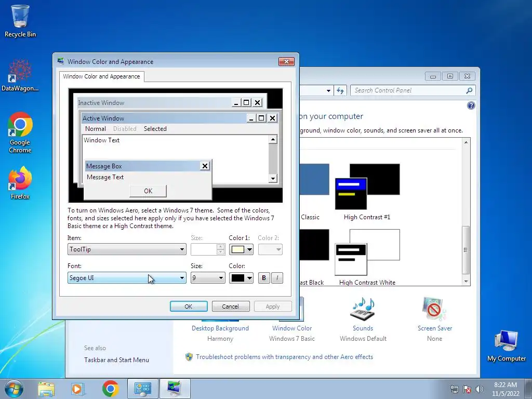Click the Search Control Panel magnifier icon
Viewport: 532px width, 399px height.
[x=469, y=90]
